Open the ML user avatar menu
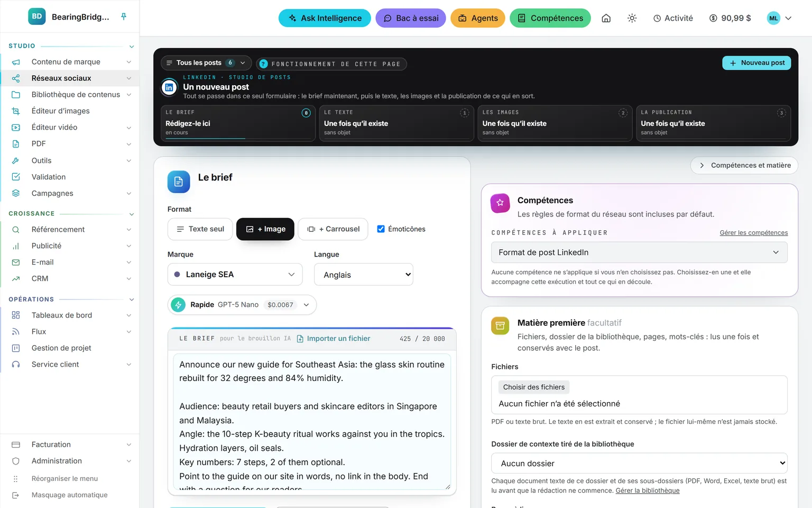 coord(779,18)
